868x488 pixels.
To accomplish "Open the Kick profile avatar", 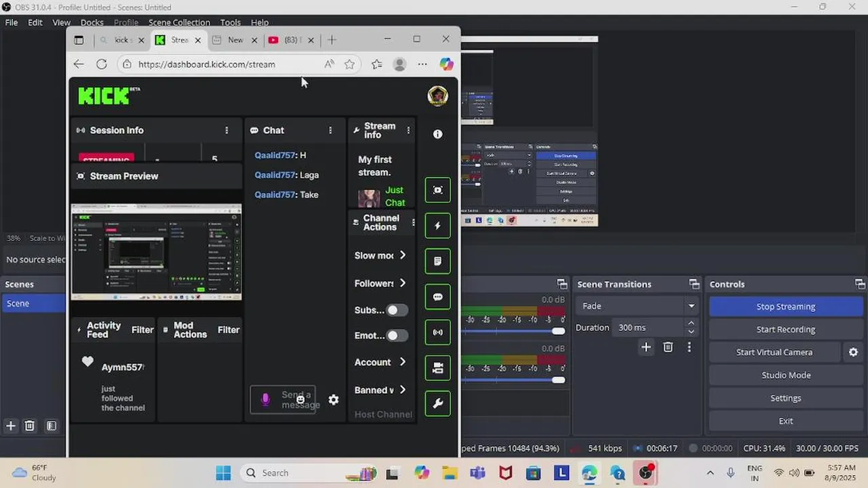I will point(437,96).
